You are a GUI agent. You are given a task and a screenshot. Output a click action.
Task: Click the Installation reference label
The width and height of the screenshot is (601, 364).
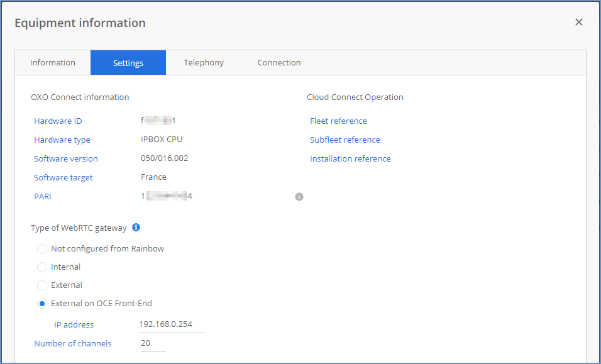click(x=350, y=158)
